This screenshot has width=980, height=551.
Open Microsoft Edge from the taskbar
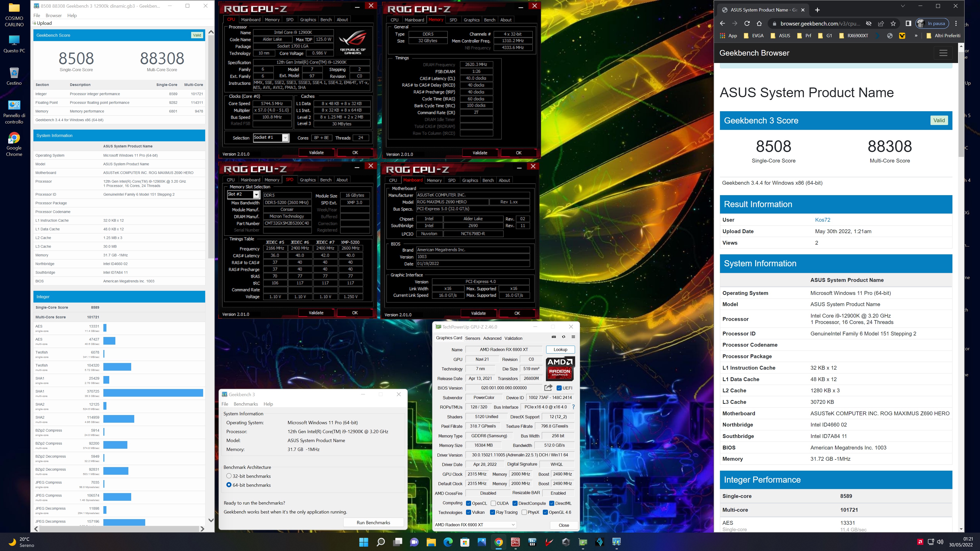[448, 542]
